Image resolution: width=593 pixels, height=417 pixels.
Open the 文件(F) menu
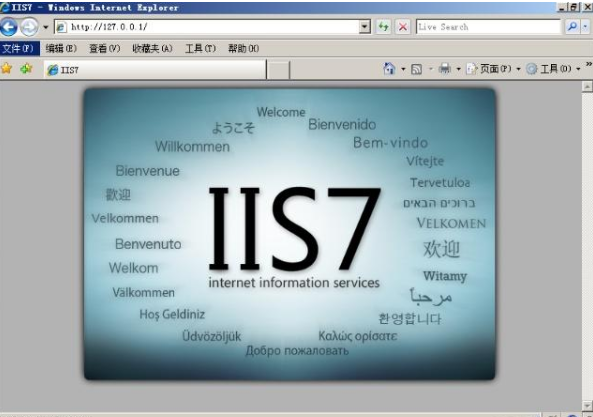tap(19, 48)
